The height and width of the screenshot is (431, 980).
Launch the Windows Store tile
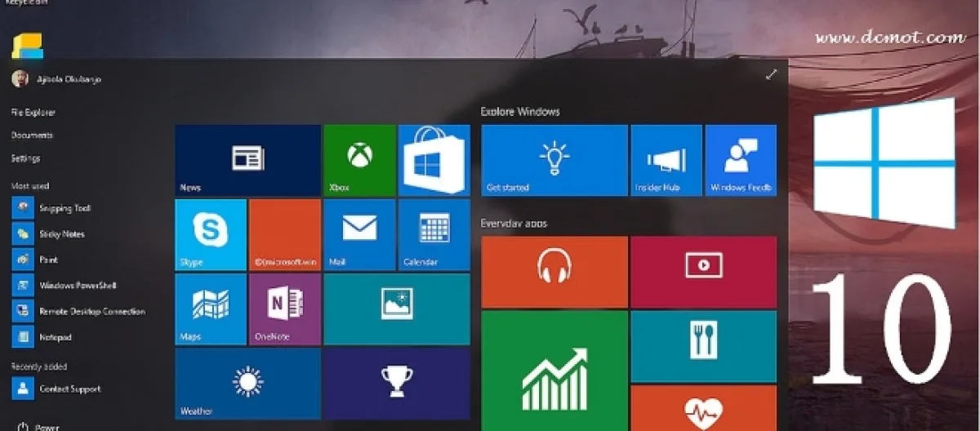coord(434,160)
